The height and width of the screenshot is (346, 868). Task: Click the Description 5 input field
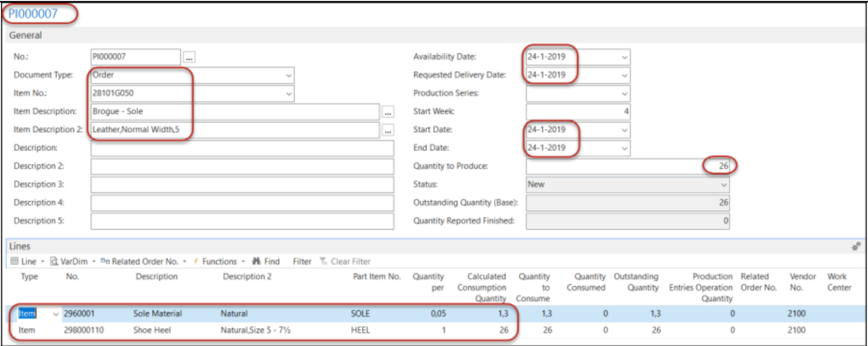point(242,221)
